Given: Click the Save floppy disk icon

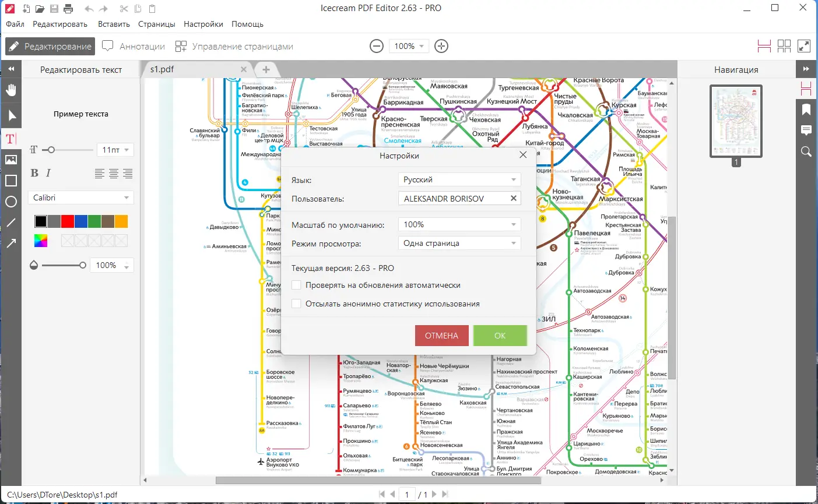Looking at the screenshot, I should coord(54,9).
